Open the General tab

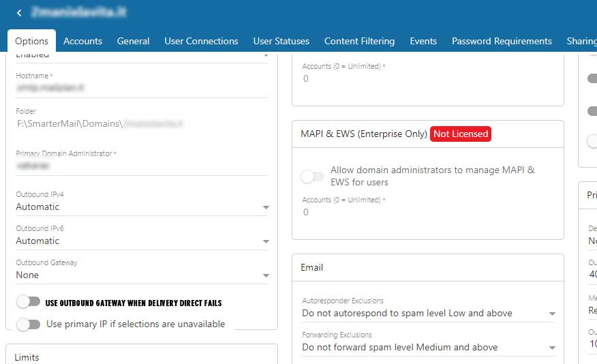[x=133, y=42]
